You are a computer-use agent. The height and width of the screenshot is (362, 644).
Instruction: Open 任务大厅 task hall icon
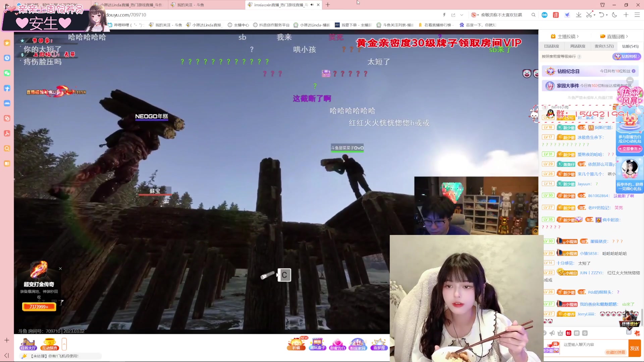(28, 344)
